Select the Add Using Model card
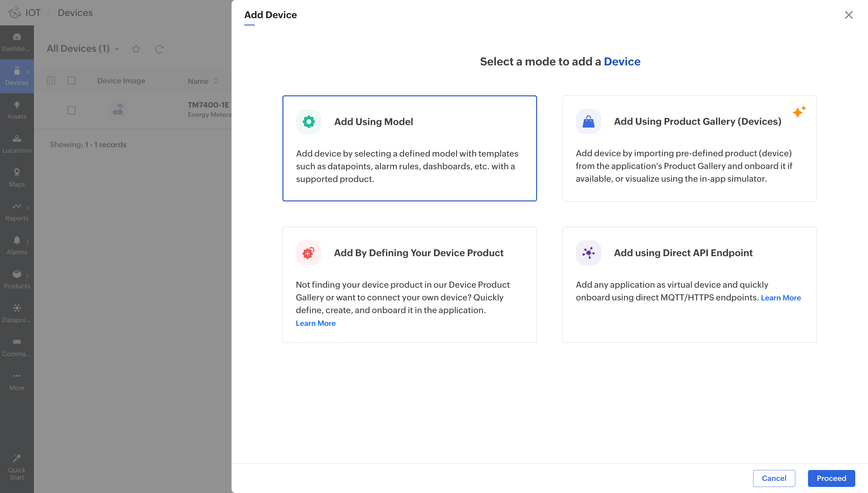868x493 pixels. point(409,148)
